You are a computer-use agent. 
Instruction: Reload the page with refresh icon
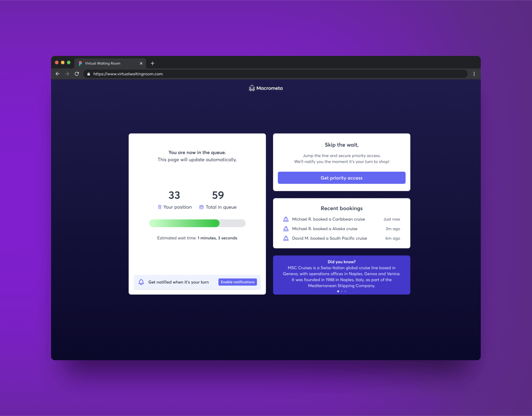77,74
